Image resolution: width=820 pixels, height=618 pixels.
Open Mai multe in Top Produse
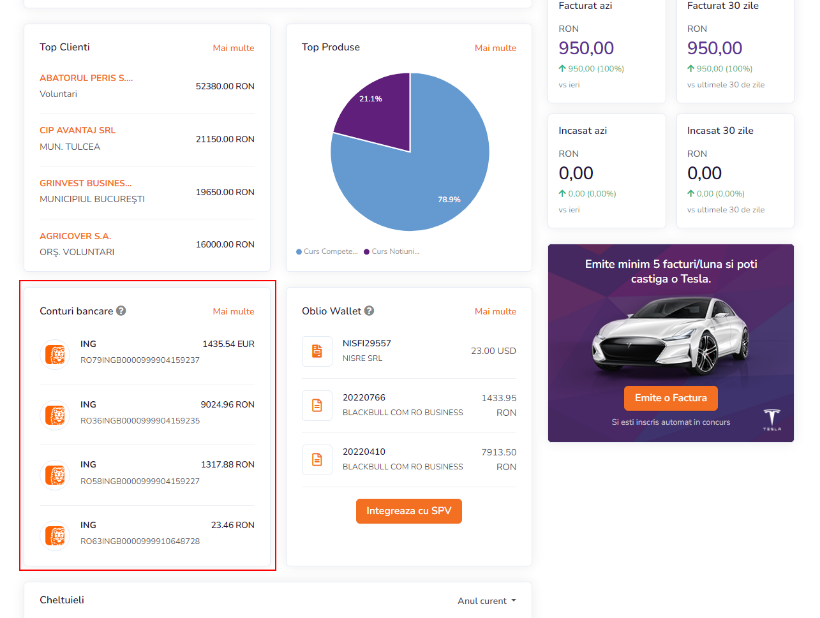[495, 48]
